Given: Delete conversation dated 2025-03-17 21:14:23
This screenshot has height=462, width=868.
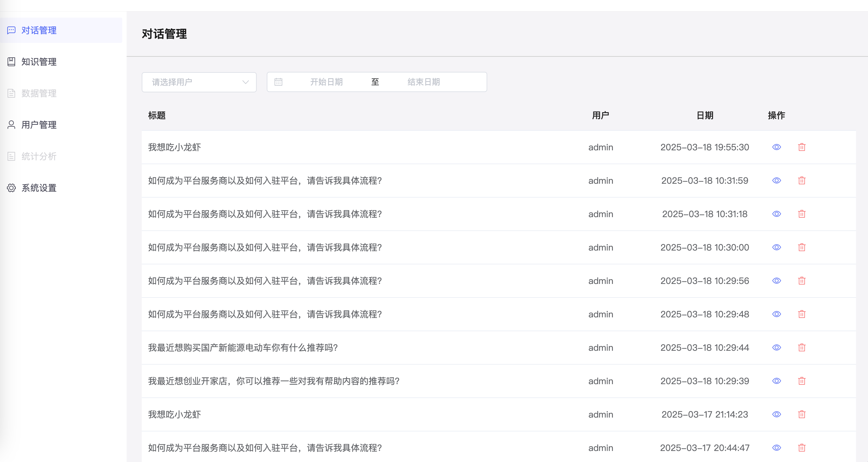Looking at the screenshot, I should pos(802,414).
